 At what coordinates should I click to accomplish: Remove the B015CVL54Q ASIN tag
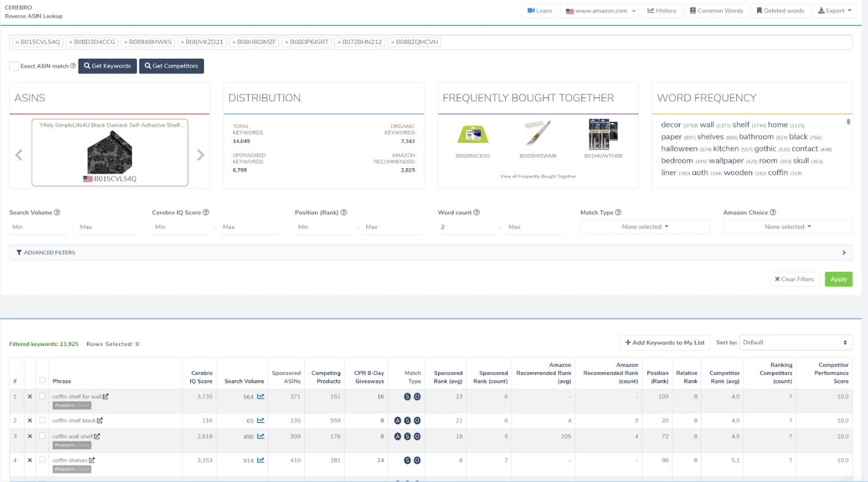click(x=16, y=42)
